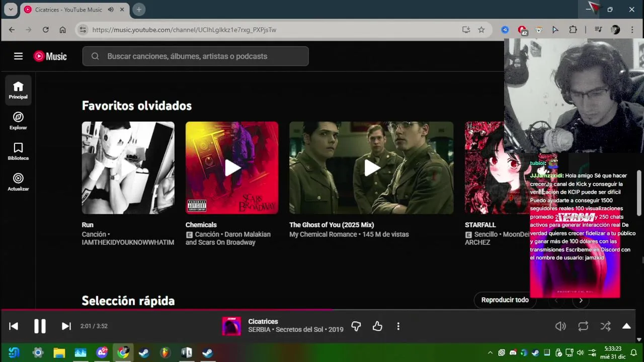Dislike the song Cicatrices
Screen dimensions: 644x362
pos(356,326)
